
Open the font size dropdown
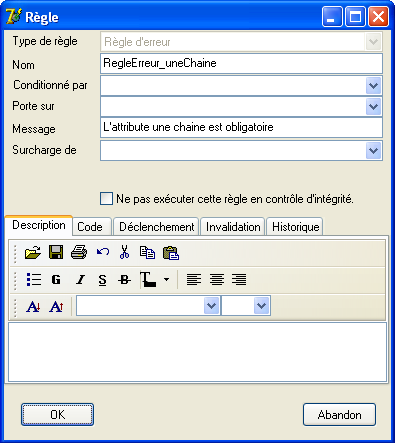261,305
